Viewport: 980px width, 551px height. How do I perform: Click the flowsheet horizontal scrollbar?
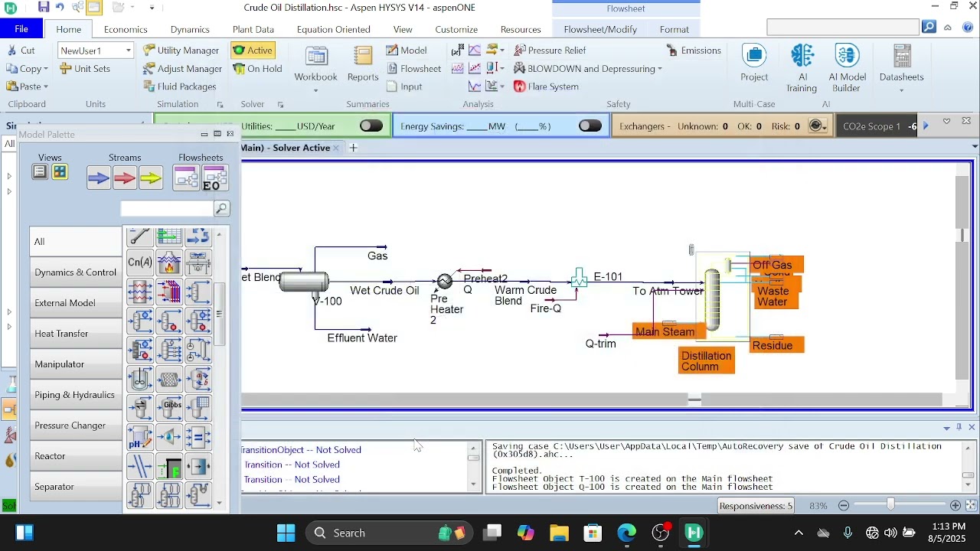click(x=592, y=400)
